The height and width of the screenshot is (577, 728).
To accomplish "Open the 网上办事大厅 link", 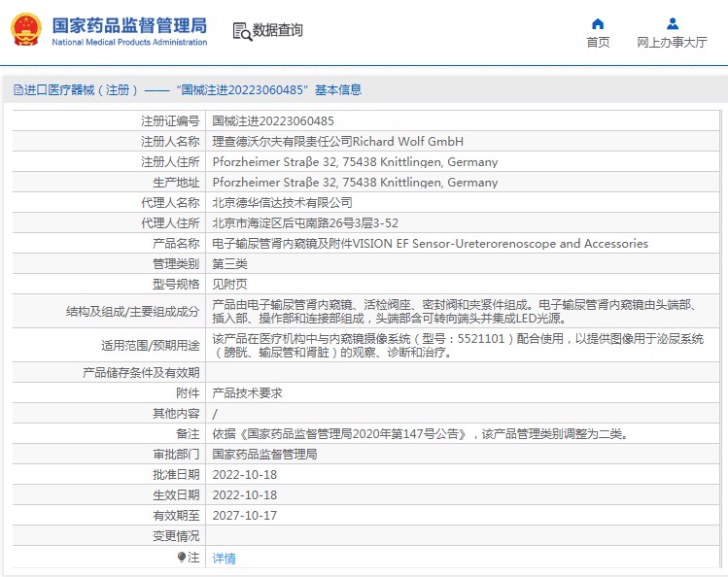I will coord(672,42).
